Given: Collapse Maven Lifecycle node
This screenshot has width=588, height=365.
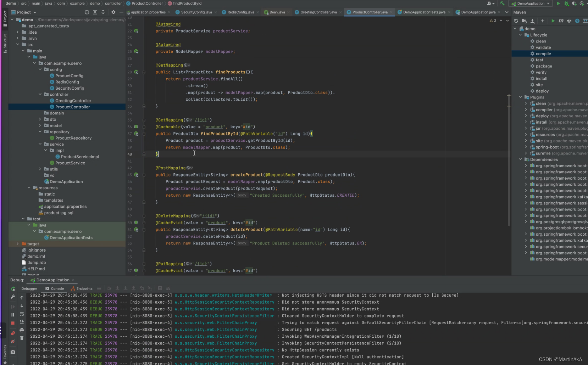Looking at the screenshot, I should pos(521,35).
